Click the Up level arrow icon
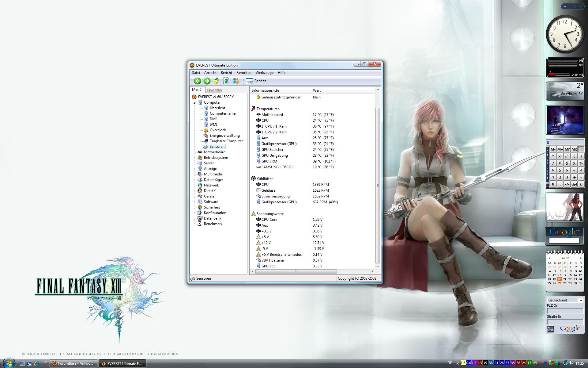This screenshot has height=368, width=588. click(217, 81)
